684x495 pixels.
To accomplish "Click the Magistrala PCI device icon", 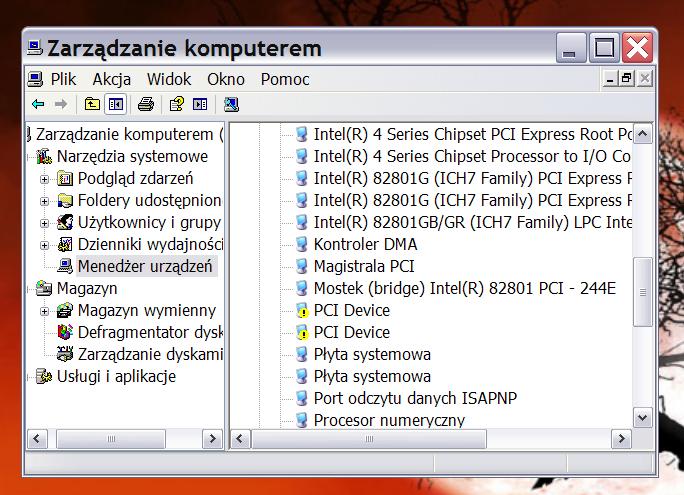I will coord(302,266).
